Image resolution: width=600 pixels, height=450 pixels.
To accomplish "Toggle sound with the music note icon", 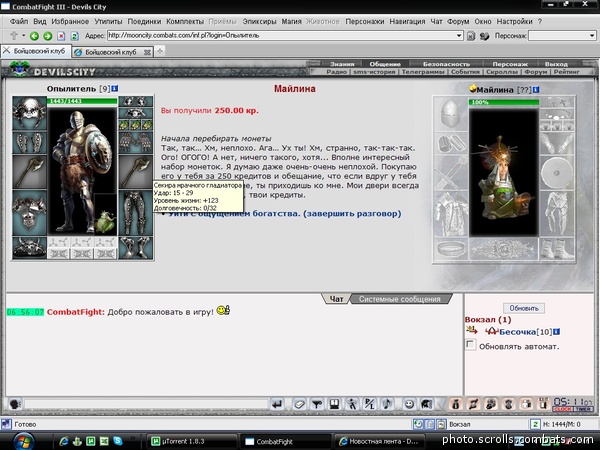I will 387,404.
